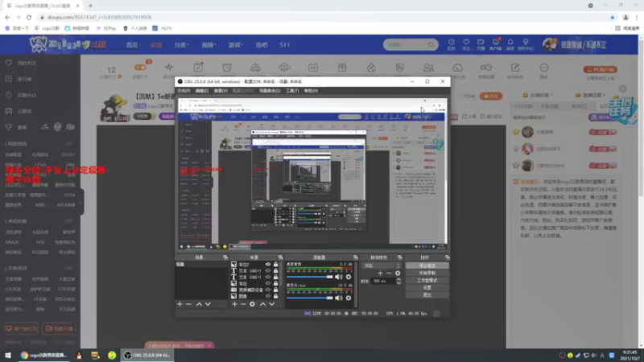Click Studio Mode button in OBS Controls

(427, 280)
